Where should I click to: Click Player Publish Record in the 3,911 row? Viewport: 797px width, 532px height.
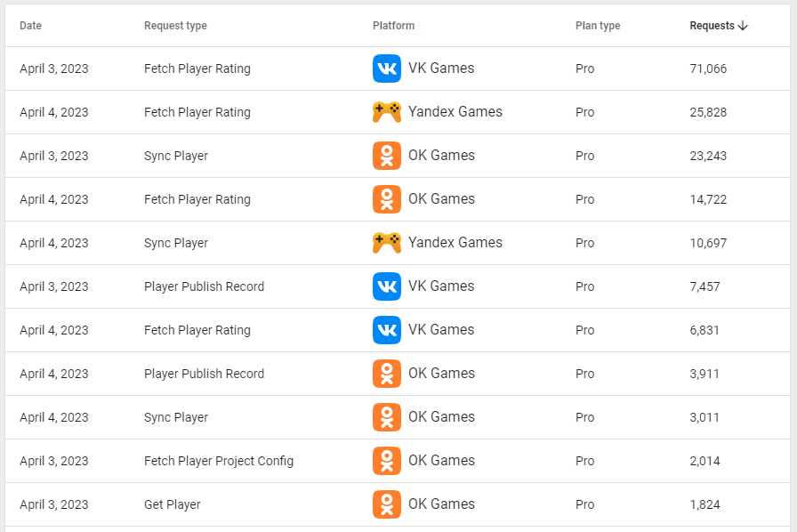[204, 374]
